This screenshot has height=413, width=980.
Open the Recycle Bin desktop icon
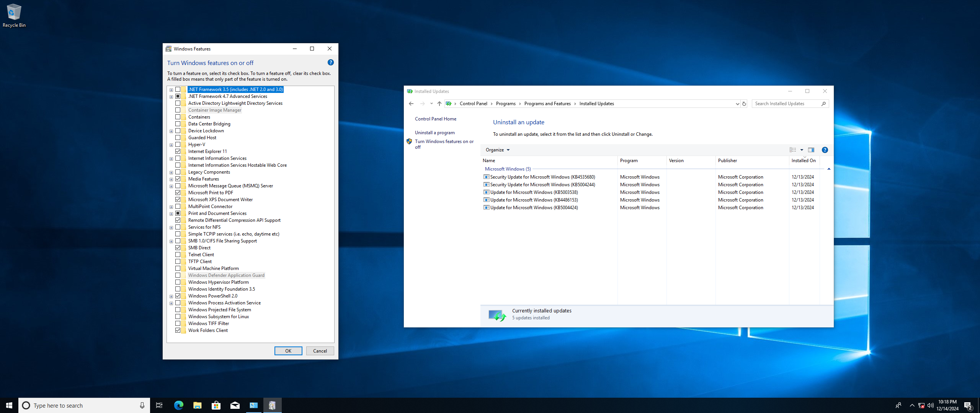click(x=14, y=16)
